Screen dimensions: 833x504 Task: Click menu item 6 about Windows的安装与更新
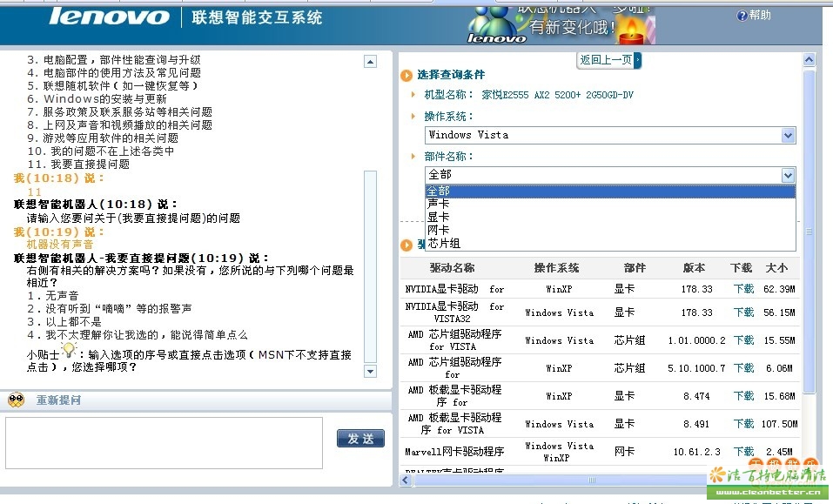click(x=97, y=98)
